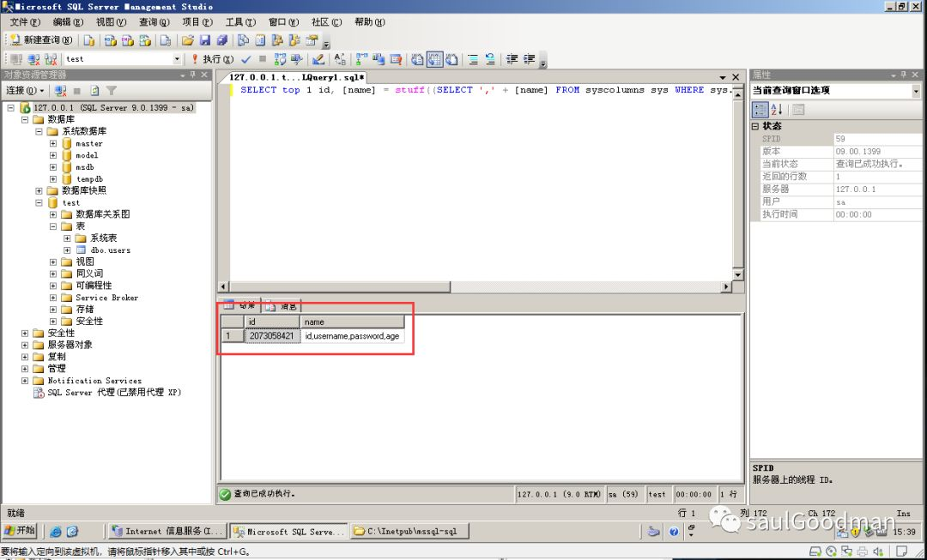The image size is (927, 560).
Task: Click the 开始 Start button
Action: pyautogui.click(x=19, y=530)
